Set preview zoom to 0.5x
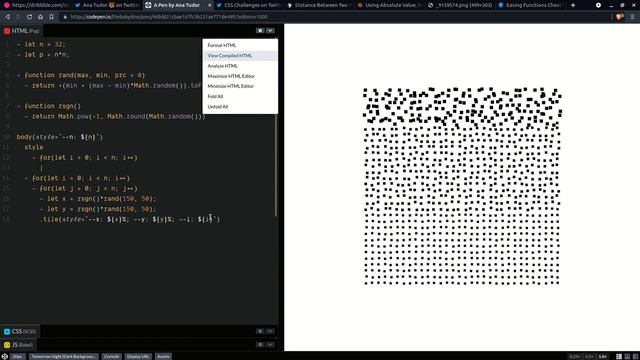 click(x=589, y=356)
